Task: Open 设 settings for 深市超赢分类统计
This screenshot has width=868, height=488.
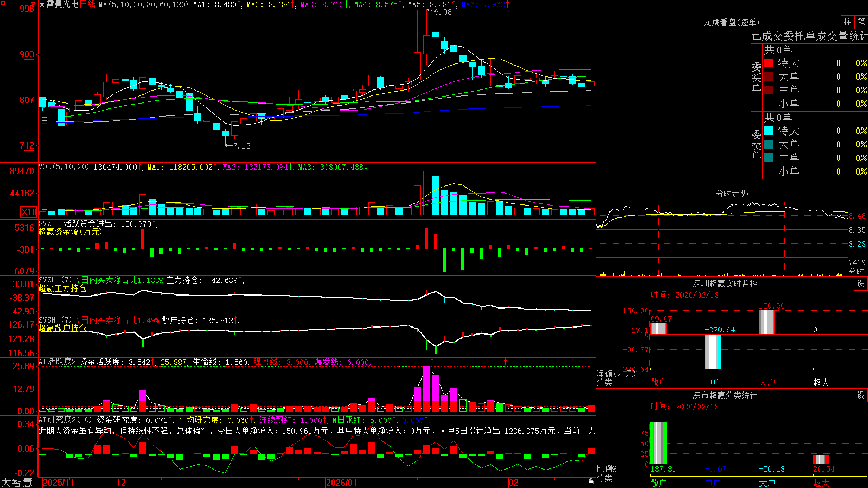Action: click(861, 395)
